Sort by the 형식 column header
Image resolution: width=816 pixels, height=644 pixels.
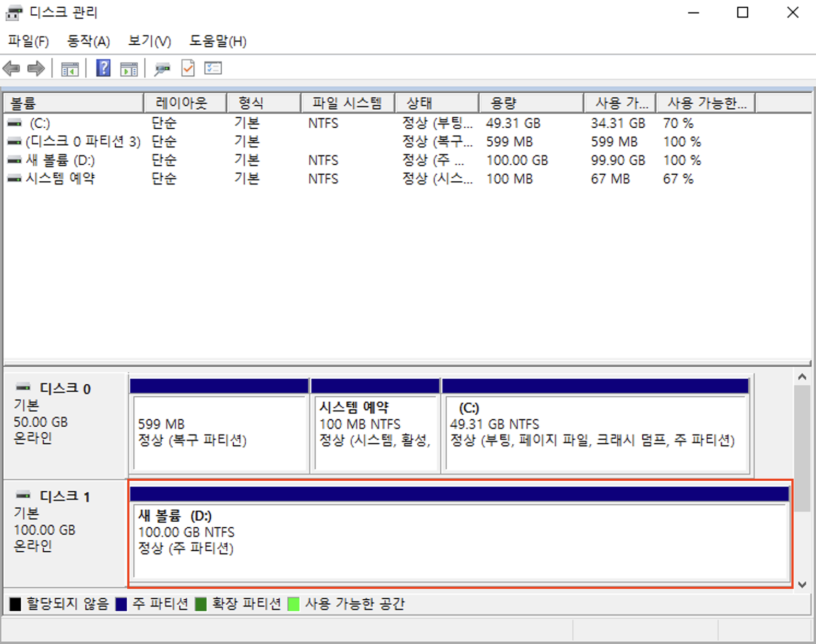pyautogui.click(x=264, y=103)
